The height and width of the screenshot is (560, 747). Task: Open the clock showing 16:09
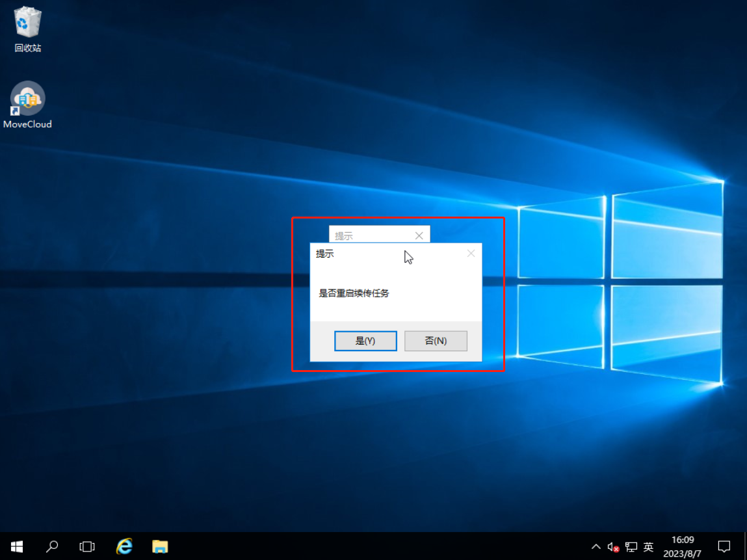click(683, 546)
